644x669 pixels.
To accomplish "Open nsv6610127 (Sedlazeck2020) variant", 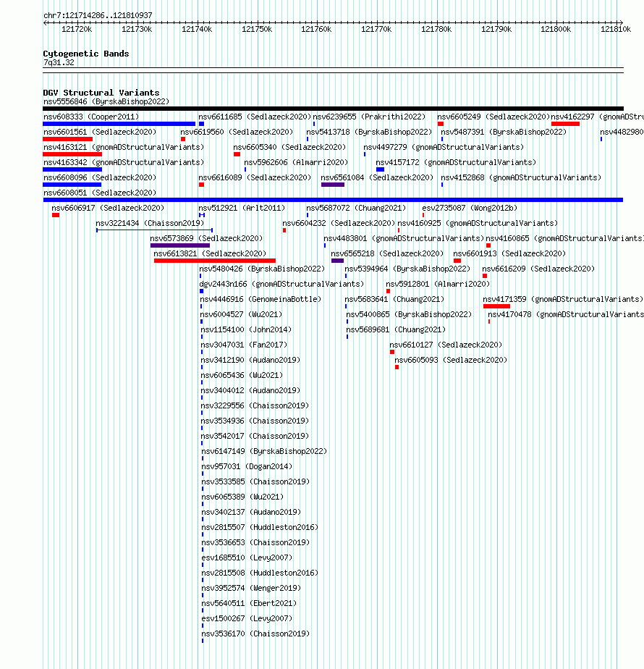I will coord(446,345).
